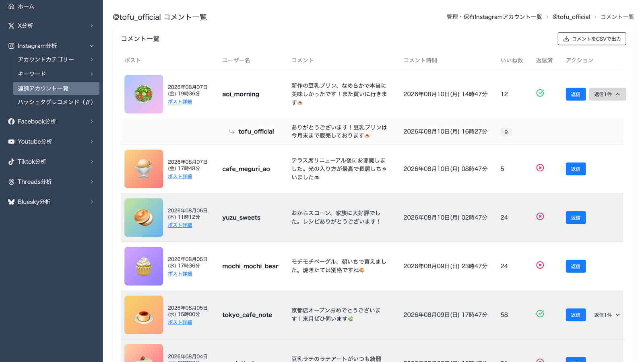Open ポスト詳細 link for 11時12分 post
Screen dimensions: 644x362
180,225
